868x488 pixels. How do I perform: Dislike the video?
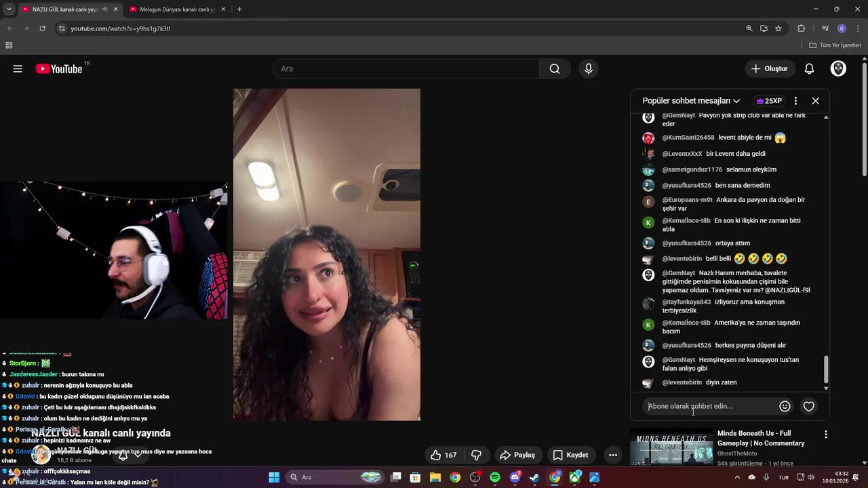(477, 455)
